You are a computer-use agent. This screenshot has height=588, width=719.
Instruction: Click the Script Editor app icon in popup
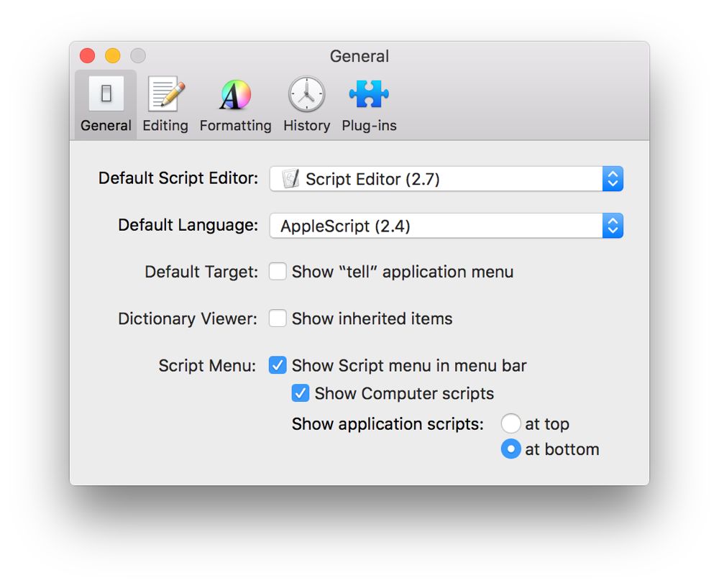290,179
